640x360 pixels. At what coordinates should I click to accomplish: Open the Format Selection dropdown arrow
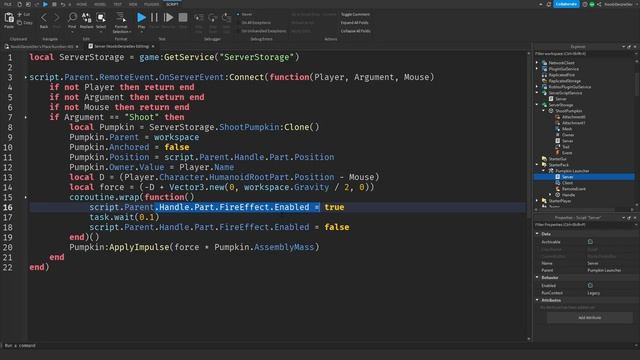(x=130, y=31)
